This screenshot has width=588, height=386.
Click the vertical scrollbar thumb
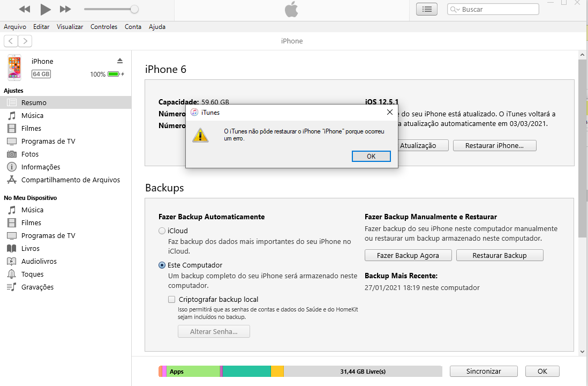582,149
